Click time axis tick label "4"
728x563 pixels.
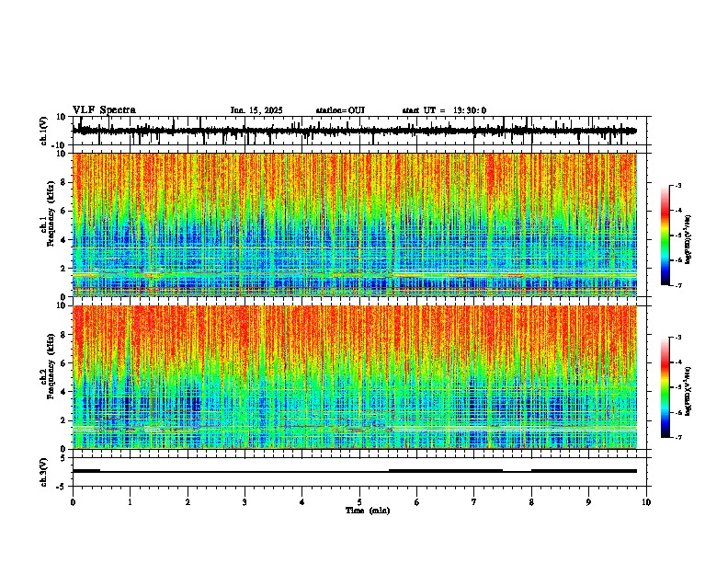[302, 502]
